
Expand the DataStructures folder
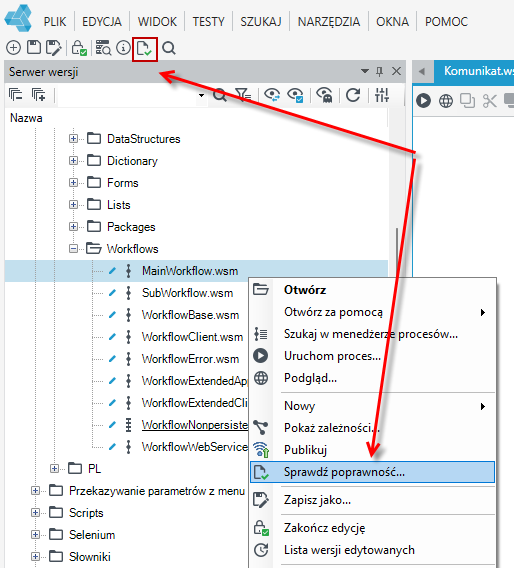point(73,138)
